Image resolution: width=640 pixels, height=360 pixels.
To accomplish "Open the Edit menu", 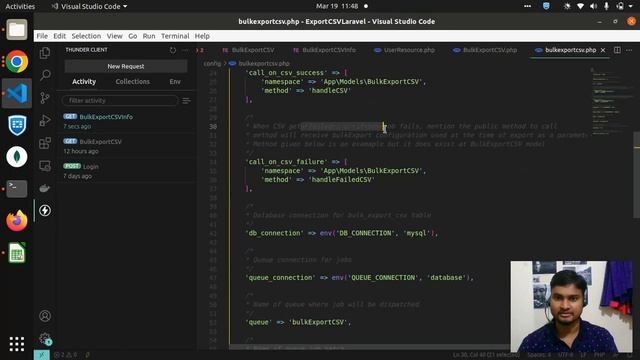I will pyautogui.click(x=59, y=36).
